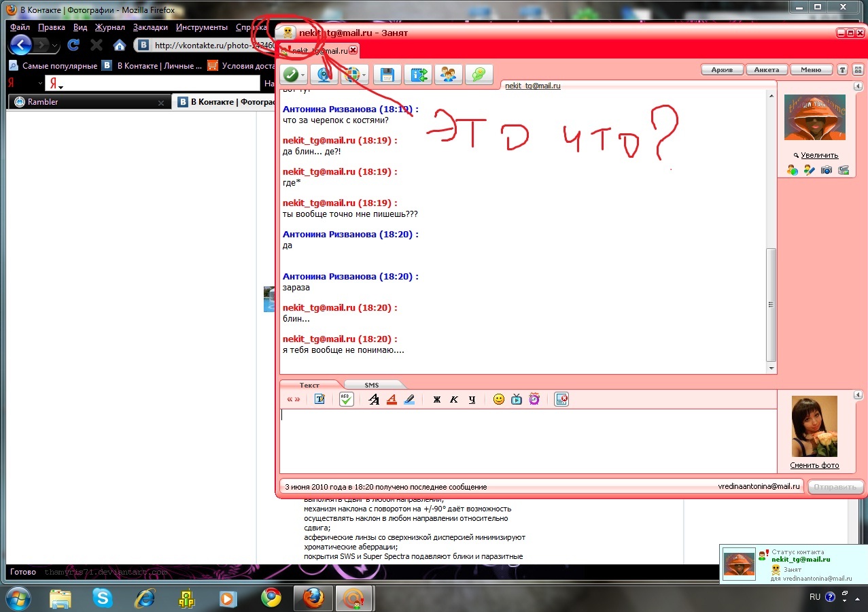Reload the Firefox page
The width and height of the screenshot is (868, 612).
[73, 46]
